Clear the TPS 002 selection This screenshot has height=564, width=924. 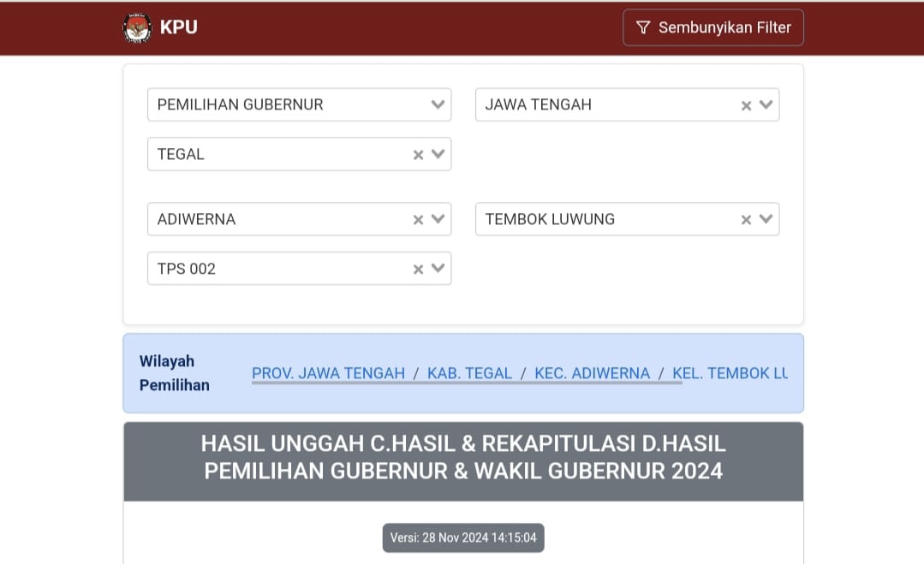418,270
